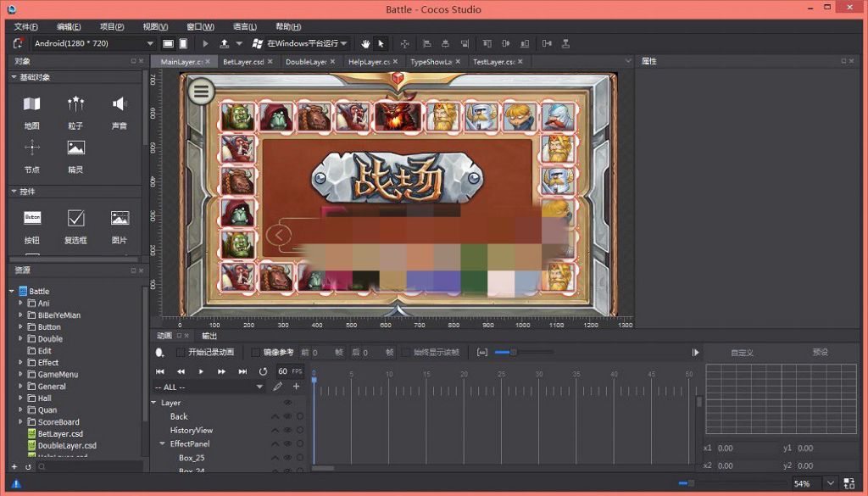This screenshot has width=868, height=496.
Task: Click the 60 FPS input field
Action: tap(290, 371)
